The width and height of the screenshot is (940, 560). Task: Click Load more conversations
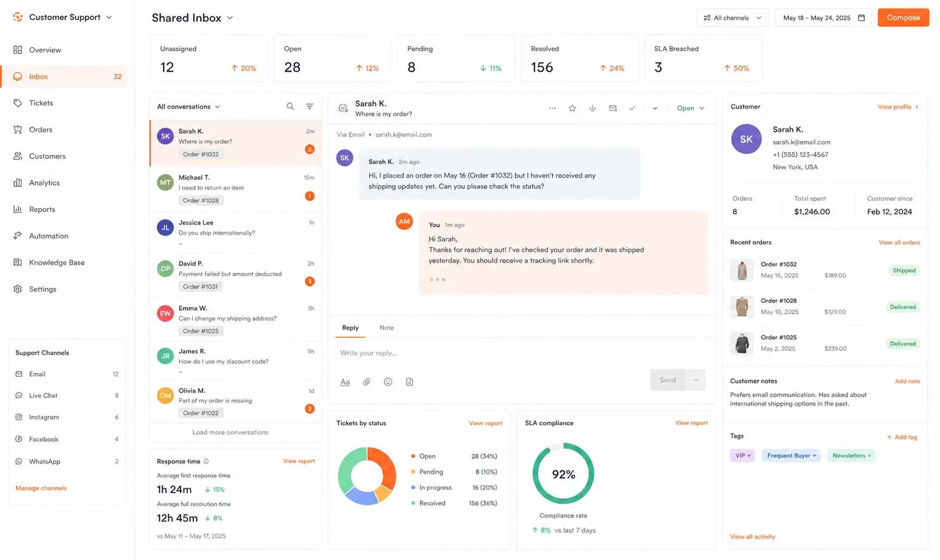pyautogui.click(x=230, y=432)
